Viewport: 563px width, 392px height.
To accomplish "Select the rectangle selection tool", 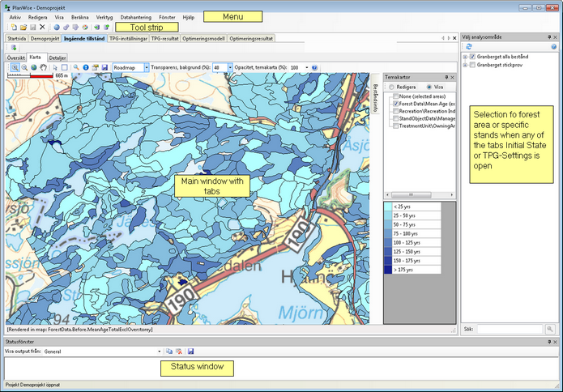I will [64, 67].
